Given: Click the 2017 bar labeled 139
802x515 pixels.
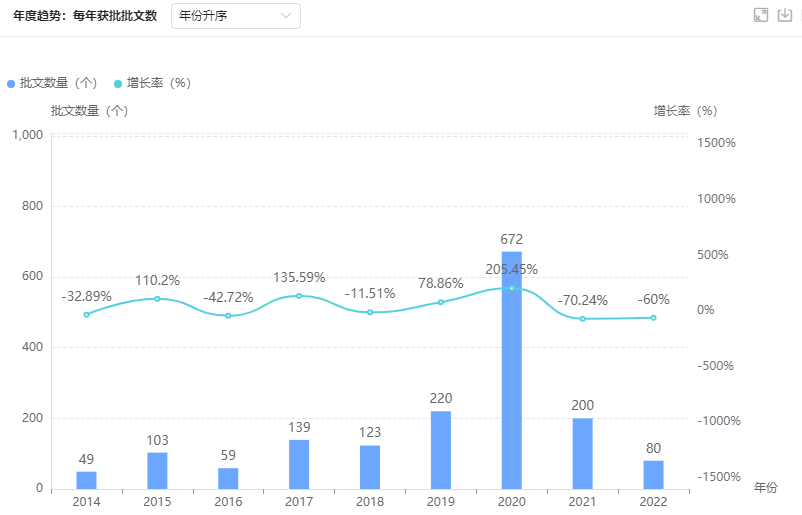Looking at the screenshot, I should click(x=299, y=464).
